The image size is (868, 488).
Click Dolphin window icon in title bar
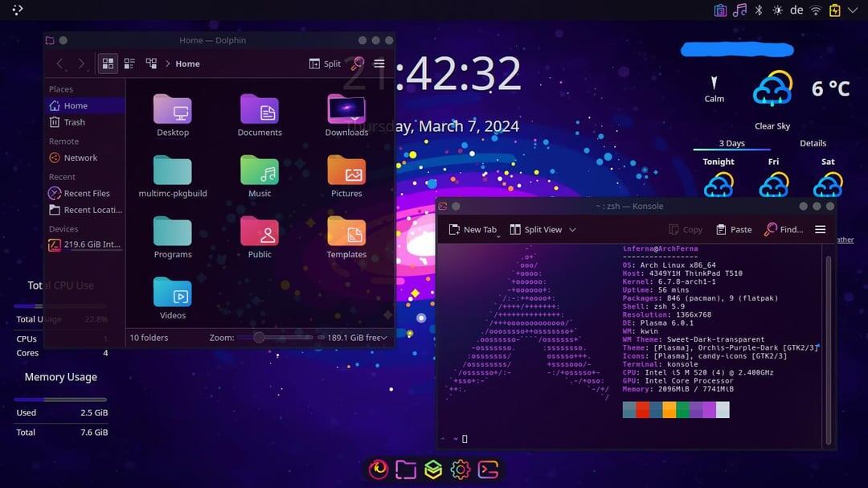(50, 40)
